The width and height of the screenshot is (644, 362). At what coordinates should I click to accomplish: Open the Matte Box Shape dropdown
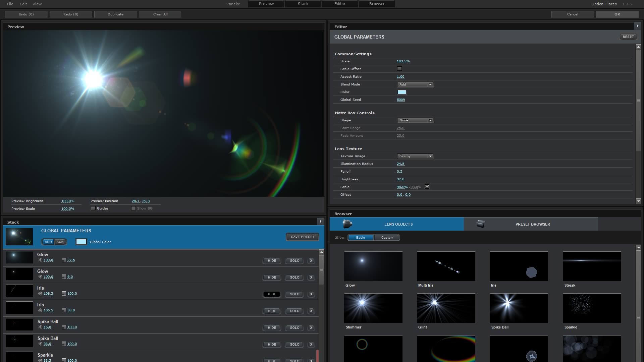coord(415,120)
